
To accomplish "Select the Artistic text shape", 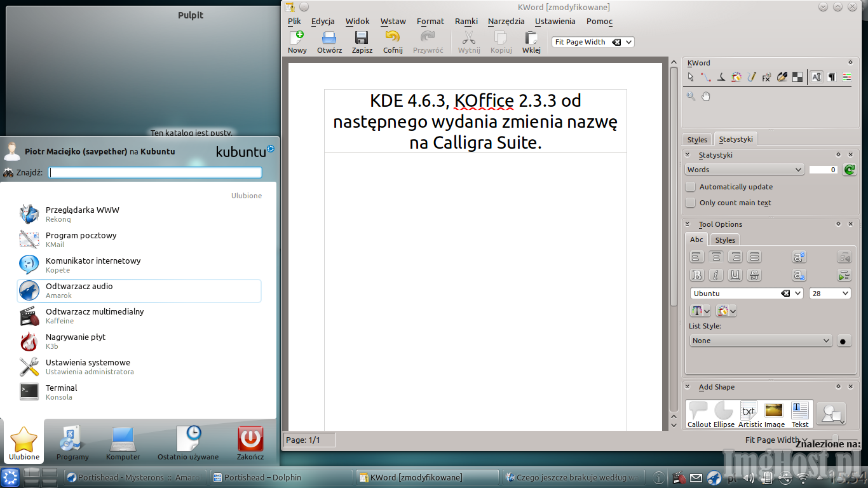I will (x=750, y=414).
